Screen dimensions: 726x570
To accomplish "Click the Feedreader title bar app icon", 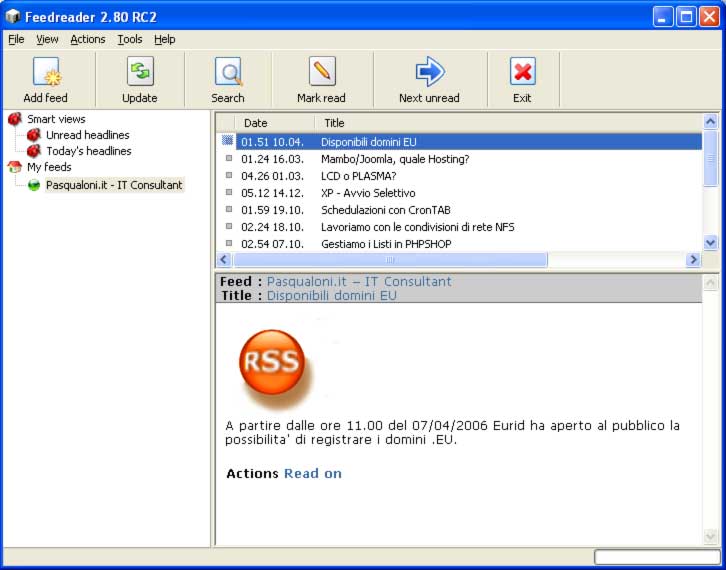I will 13,17.
